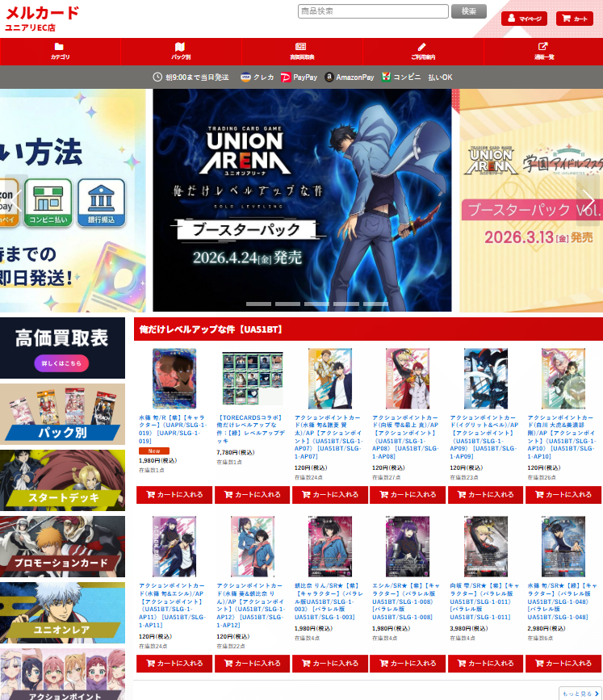Open the ユニオンレア sidebar banner
Screen dimensions: 603x700
click(62, 613)
